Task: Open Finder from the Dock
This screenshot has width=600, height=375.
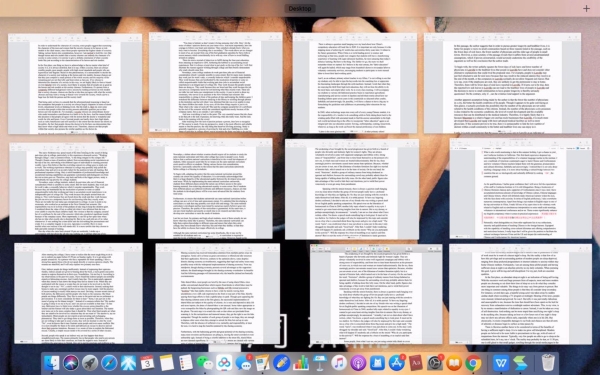Action: pyautogui.click(x=52, y=362)
